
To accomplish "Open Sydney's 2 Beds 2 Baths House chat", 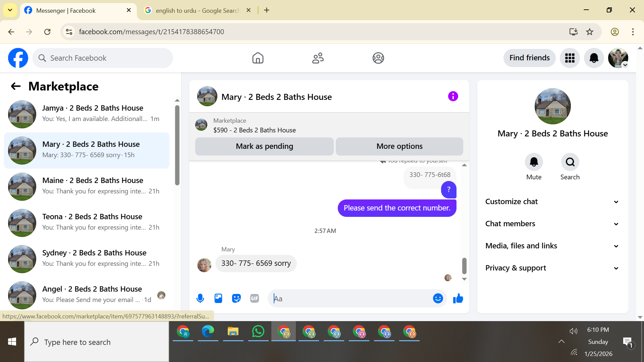I will (x=87, y=259).
